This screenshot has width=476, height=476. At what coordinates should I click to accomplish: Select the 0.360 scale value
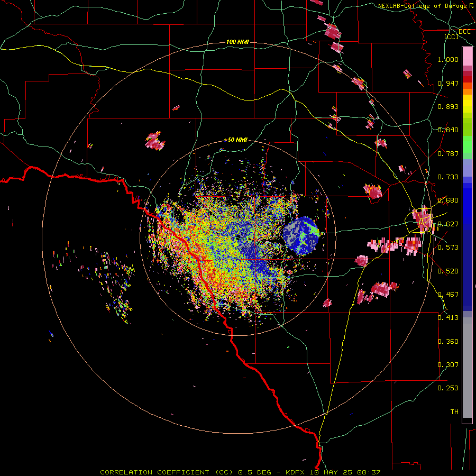pyautogui.click(x=448, y=342)
